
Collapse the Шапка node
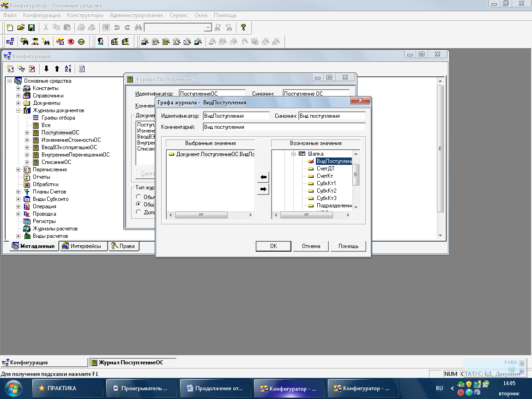[294, 154]
